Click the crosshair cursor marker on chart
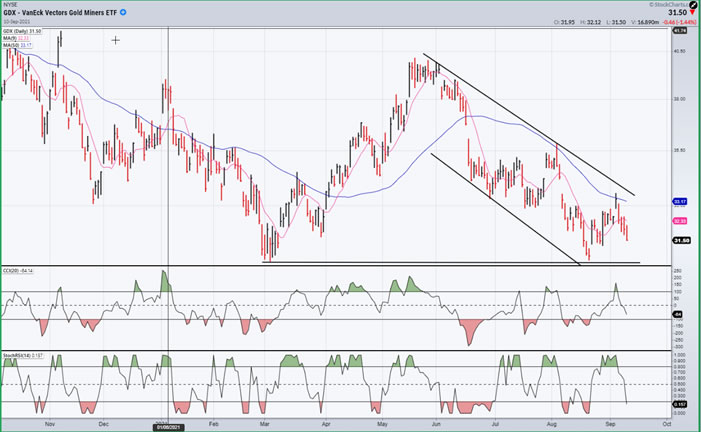Image resolution: width=701 pixels, height=432 pixels. click(x=116, y=40)
